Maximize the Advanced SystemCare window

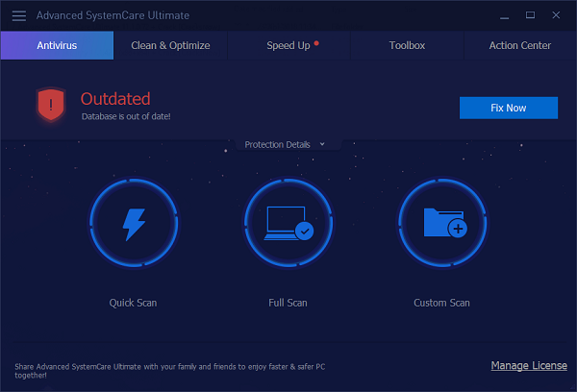[530, 15]
